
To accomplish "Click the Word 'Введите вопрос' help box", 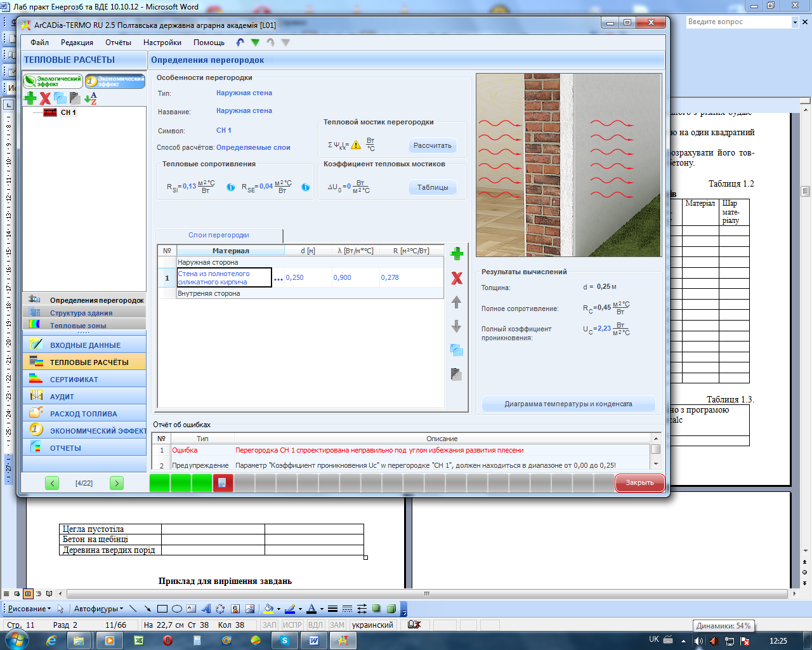I will click(739, 22).
